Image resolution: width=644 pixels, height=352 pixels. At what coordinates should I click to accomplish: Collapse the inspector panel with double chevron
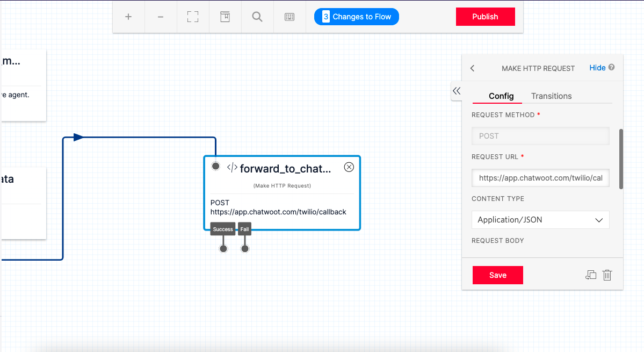(457, 91)
